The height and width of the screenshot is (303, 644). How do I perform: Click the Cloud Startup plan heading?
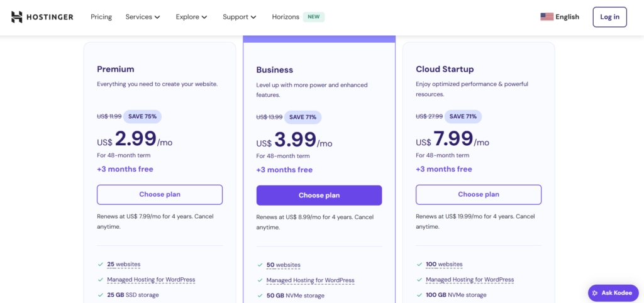coord(445,69)
